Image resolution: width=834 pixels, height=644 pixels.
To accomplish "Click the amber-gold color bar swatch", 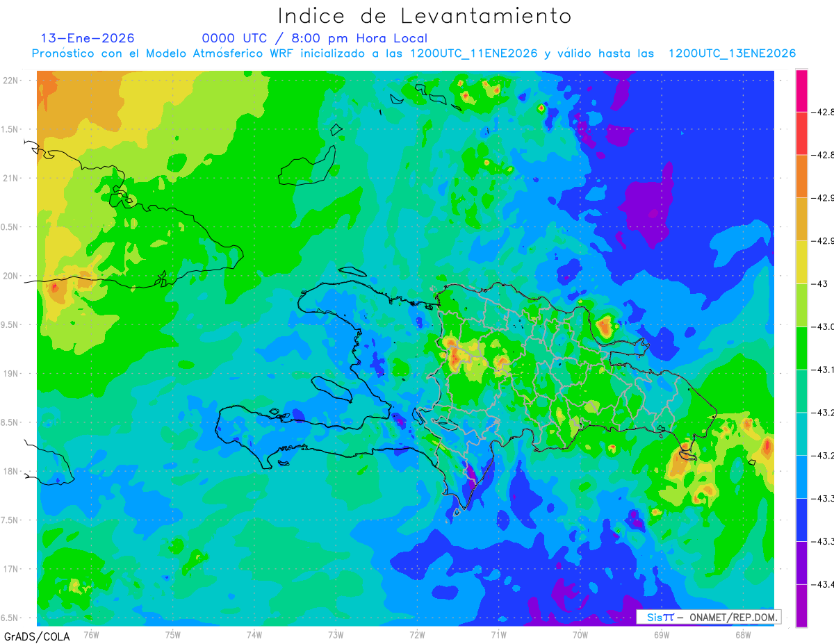I will (x=801, y=220).
